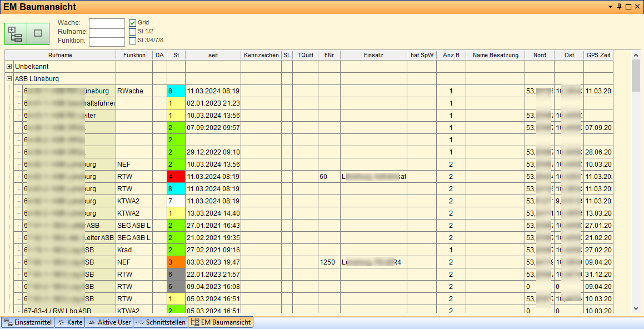644x329 pixels.
Task: Open the Karte tab
Action: (69, 322)
